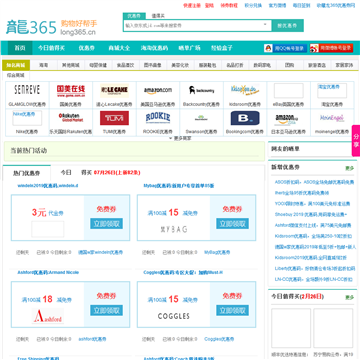Select the 值得买 search tab
360x360 pixels.
[158, 16]
